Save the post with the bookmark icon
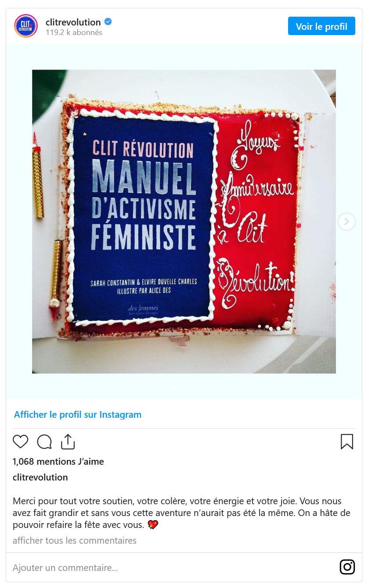Screen dimensions: 368x588 point(347,441)
